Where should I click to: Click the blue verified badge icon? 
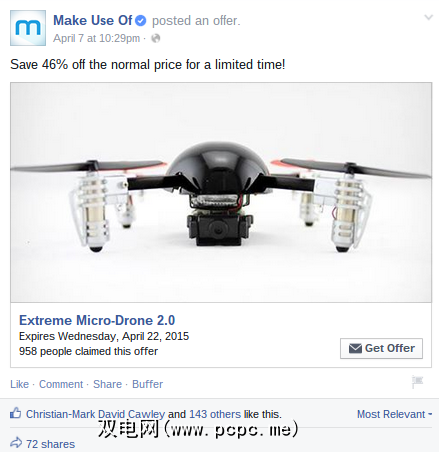141,21
